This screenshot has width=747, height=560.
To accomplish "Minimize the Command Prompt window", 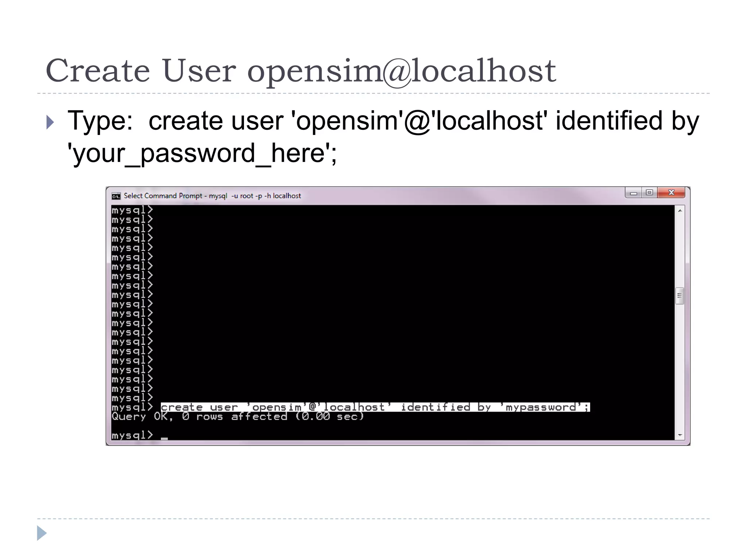I will click(x=634, y=192).
